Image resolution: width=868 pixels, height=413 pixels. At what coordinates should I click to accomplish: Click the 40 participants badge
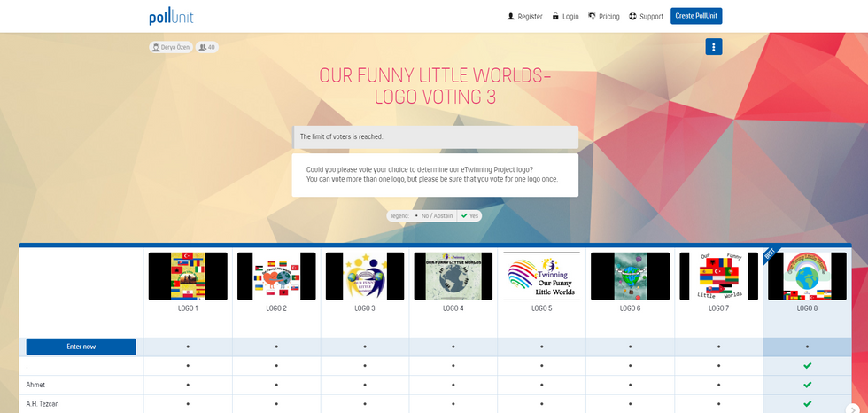click(206, 47)
